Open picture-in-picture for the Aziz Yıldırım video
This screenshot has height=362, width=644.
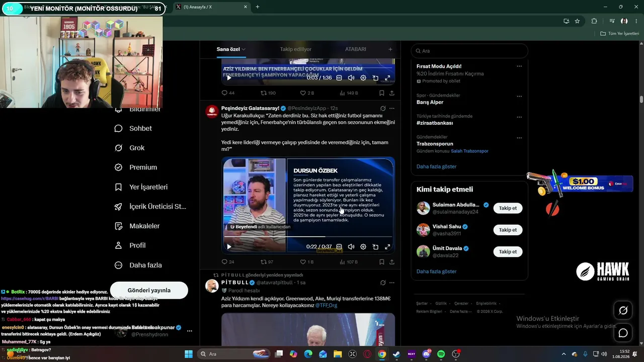375,78
